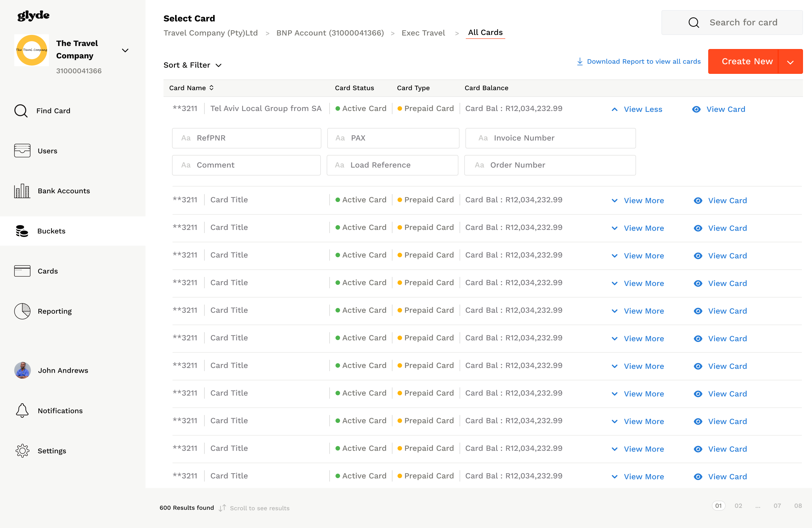This screenshot has height=528, width=812.
Task: Click the Find Card magnifier icon
Action: click(x=21, y=111)
